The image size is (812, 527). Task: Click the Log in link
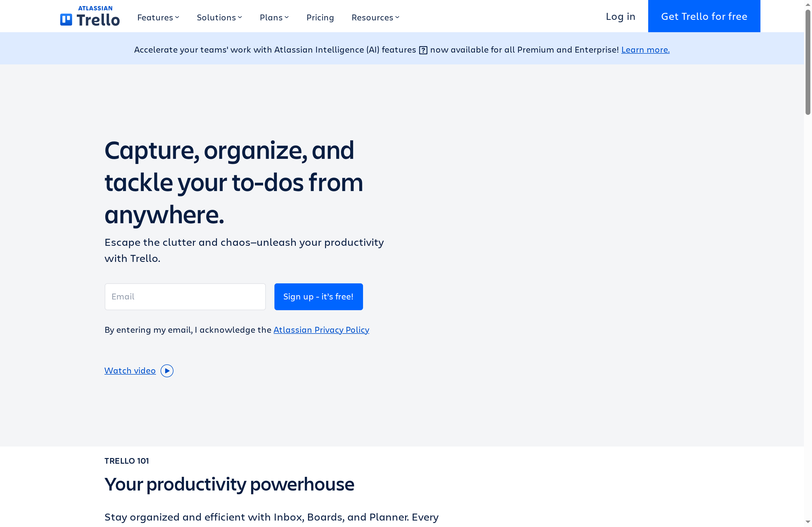[620, 16]
